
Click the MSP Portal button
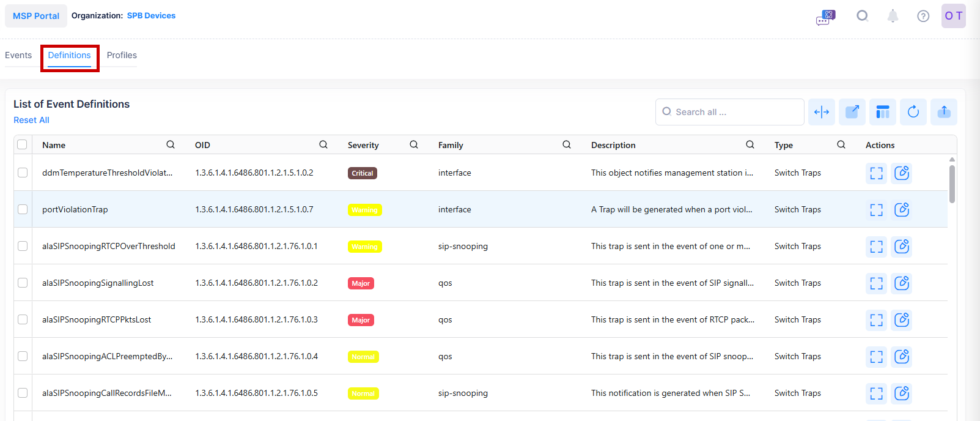tap(36, 16)
